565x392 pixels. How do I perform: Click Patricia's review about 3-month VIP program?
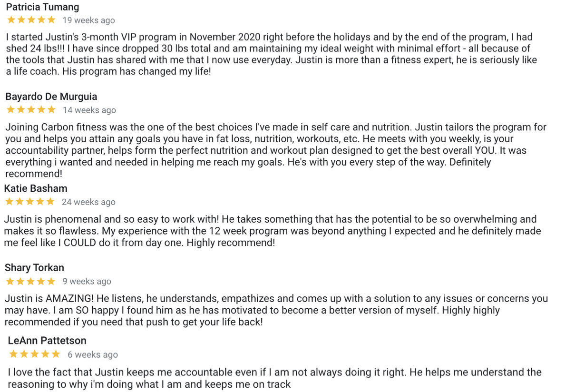[x=272, y=54]
